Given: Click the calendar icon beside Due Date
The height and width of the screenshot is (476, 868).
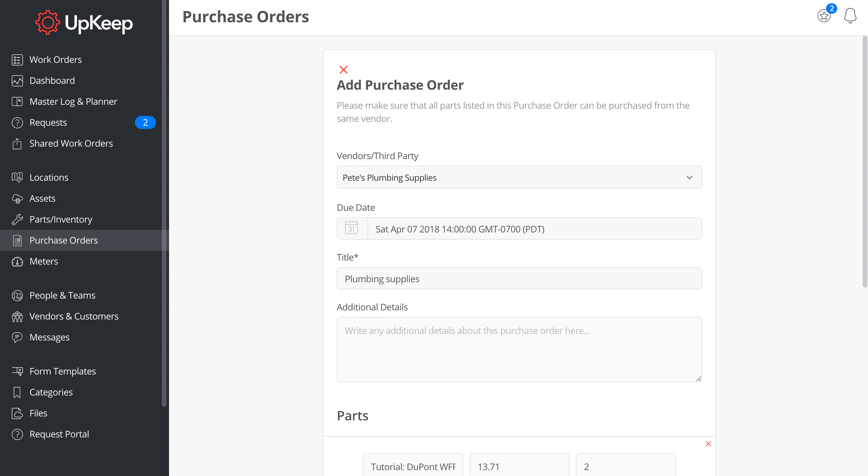Looking at the screenshot, I should click(351, 229).
